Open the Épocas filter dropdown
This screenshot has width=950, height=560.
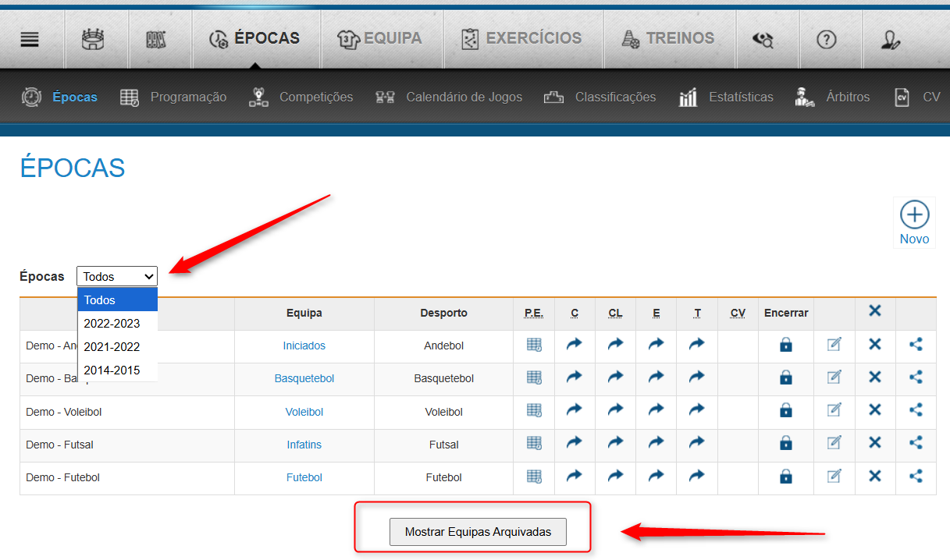click(116, 276)
